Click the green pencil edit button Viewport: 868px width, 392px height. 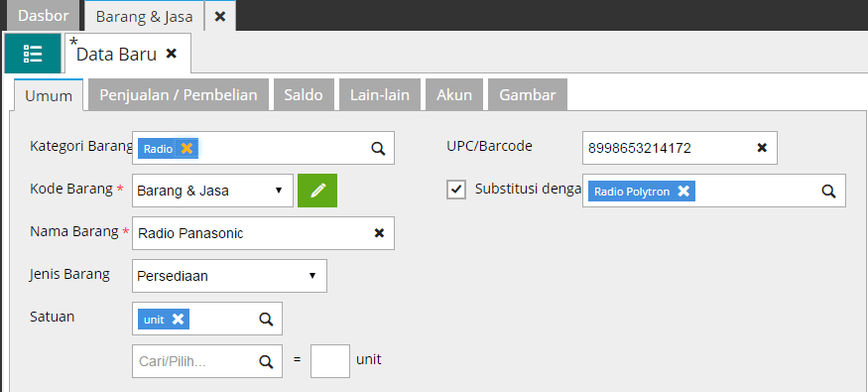click(x=317, y=191)
